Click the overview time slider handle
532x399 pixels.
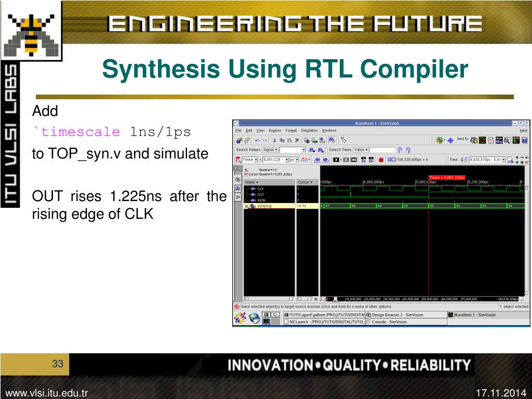point(336,299)
